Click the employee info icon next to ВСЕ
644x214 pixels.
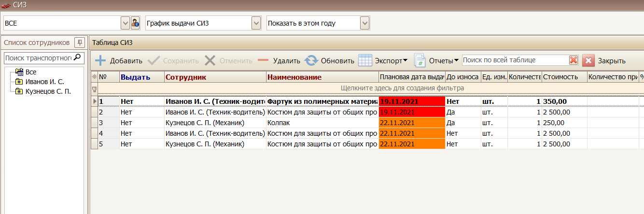click(135, 23)
